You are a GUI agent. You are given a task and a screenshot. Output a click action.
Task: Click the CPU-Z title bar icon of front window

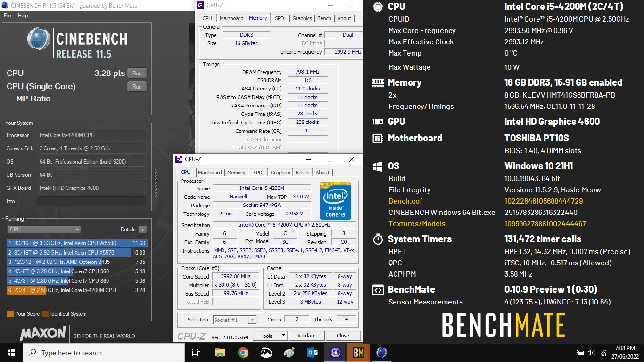coord(179,159)
